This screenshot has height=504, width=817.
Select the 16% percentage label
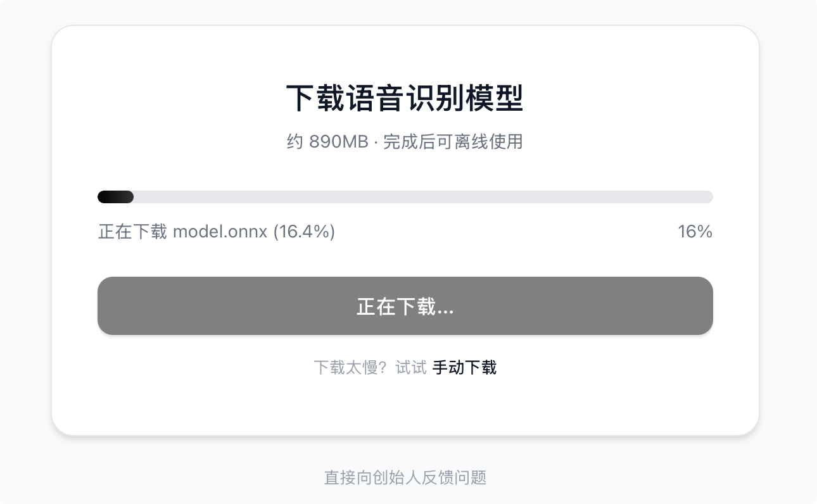[695, 232]
